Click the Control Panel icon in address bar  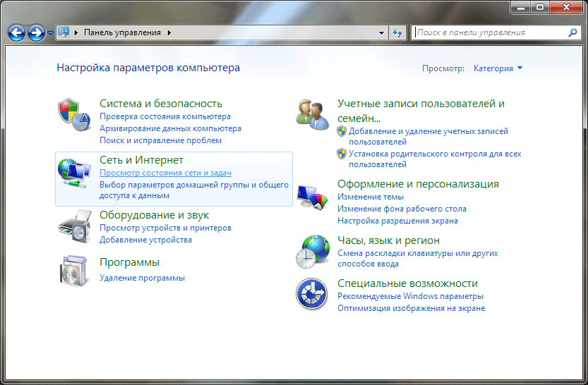click(x=64, y=32)
